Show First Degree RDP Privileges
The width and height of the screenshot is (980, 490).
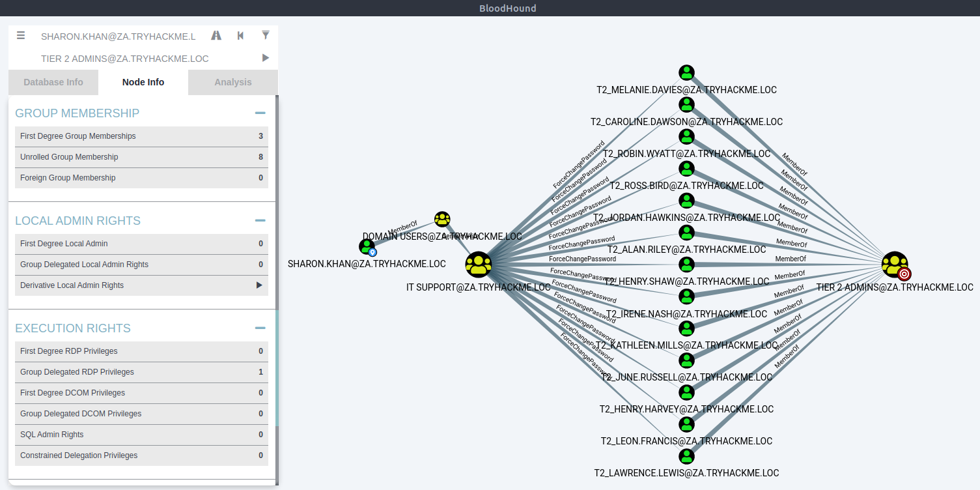coord(141,351)
